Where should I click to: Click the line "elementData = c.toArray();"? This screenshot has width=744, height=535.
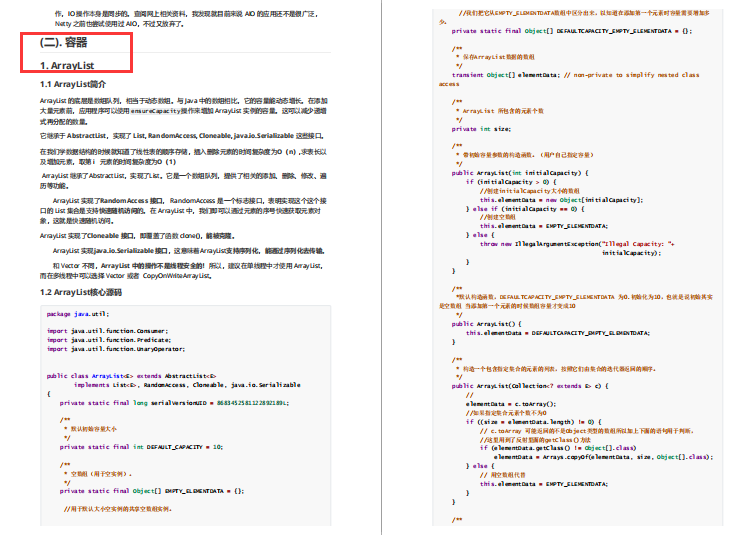511,404
